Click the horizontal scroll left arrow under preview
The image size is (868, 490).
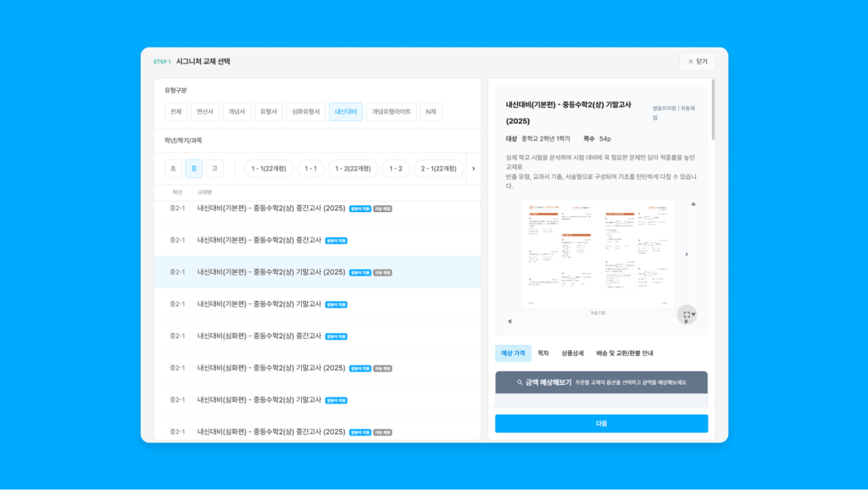pos(509,321)
